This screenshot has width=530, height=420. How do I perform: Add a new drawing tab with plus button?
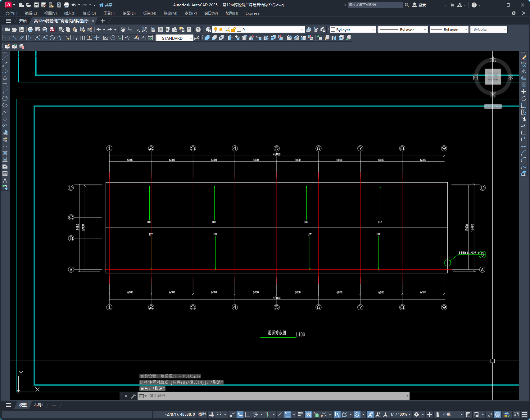click(x=103, y=21)
